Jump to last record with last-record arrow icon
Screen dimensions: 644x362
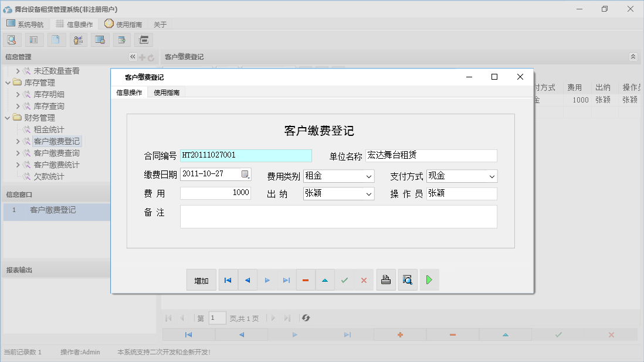[x=287, y=279]
